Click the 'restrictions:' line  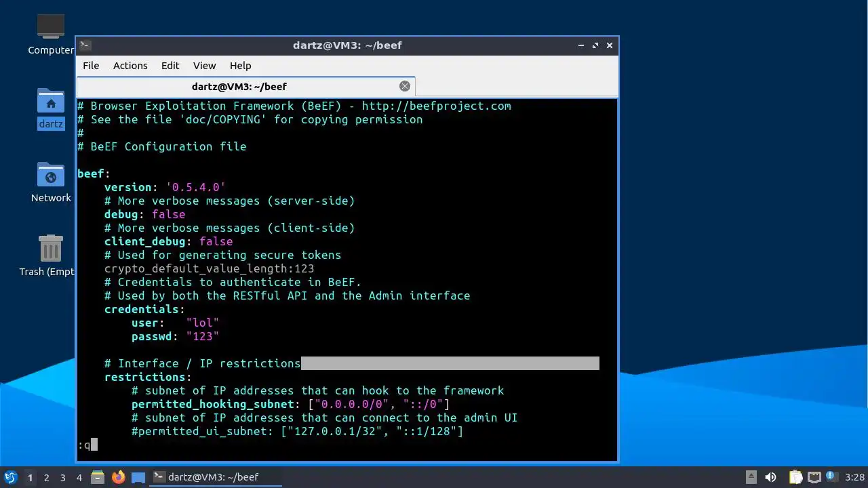[148, 377]
